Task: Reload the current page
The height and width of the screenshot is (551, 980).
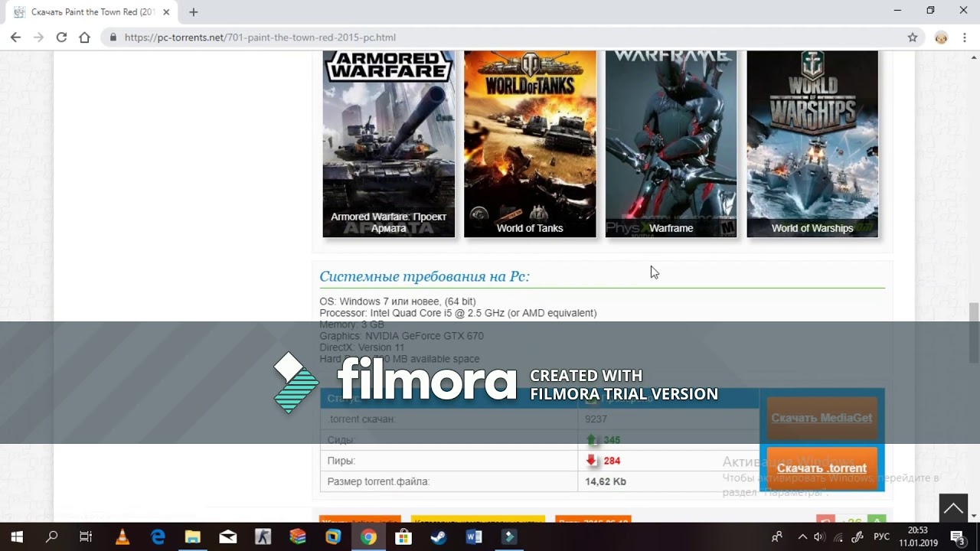Action: (x=61, y=37)
